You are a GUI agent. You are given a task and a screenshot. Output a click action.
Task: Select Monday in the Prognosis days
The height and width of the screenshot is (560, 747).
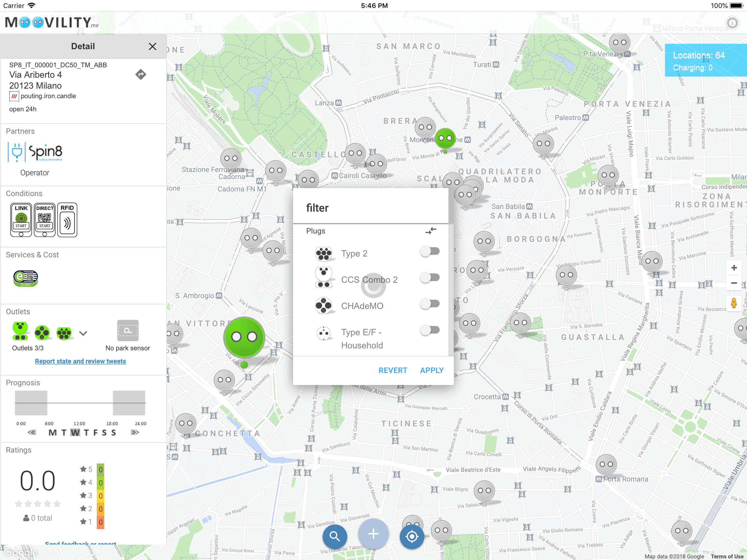click(53, 433)
